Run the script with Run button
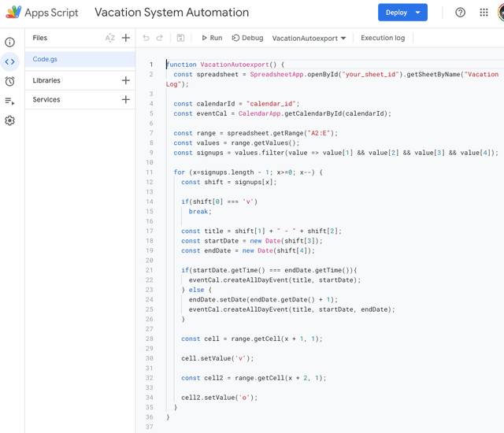The image size is (504, 433). tap(211, 38)
